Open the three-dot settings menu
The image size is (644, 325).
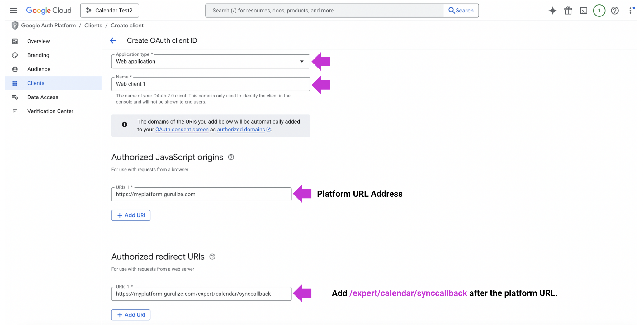point(630,11)
